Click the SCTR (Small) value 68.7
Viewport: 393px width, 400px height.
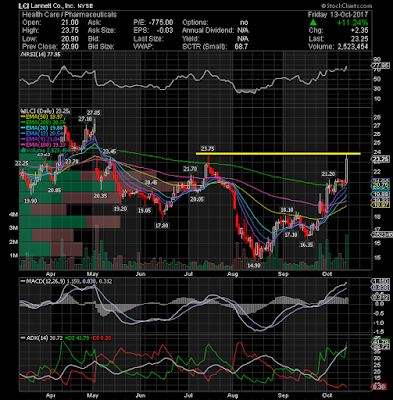(241, 46)
